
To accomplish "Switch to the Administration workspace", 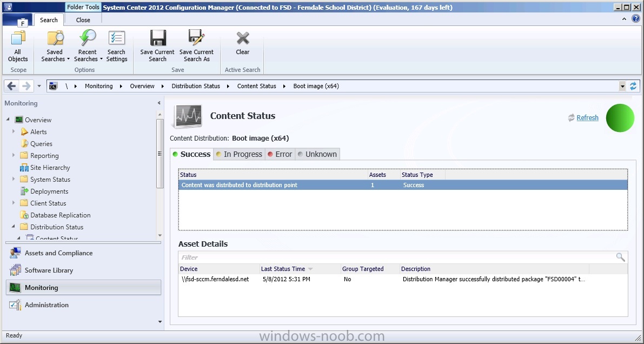I will (x=83, y=305).
